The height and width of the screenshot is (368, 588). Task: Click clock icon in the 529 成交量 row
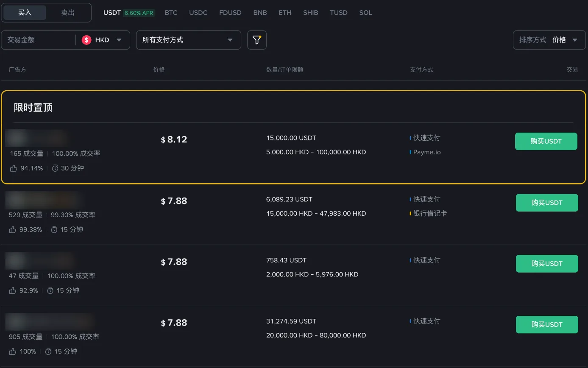[x=54, y=230]
